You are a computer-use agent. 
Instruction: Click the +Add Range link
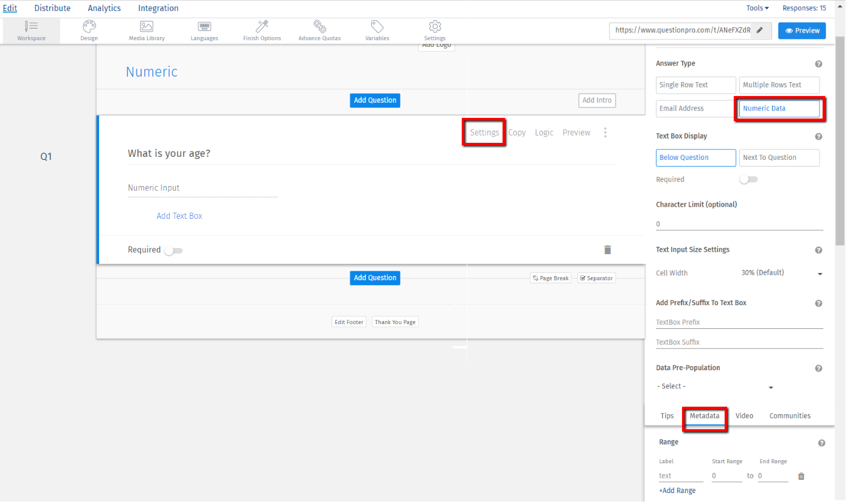(678, 490)
